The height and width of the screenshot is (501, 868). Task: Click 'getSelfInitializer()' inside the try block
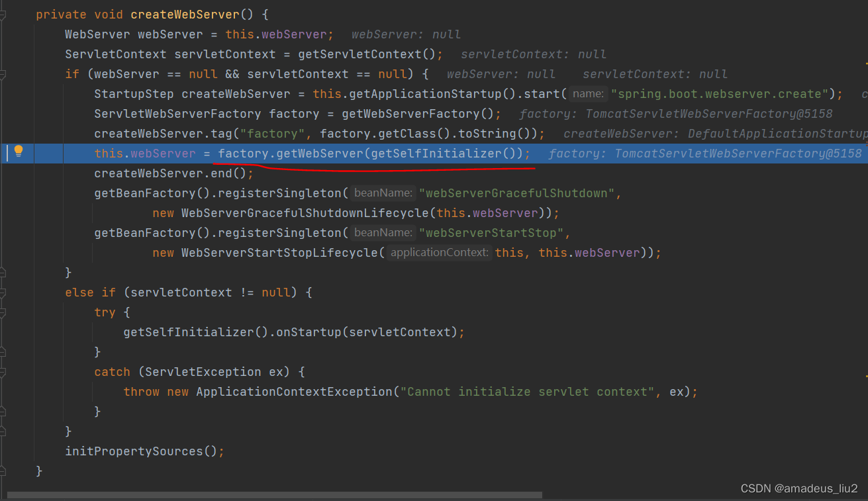click(x=196, y=332)
